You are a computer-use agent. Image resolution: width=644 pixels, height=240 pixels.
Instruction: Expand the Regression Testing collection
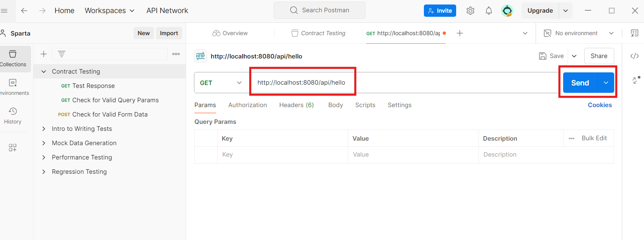44,172
